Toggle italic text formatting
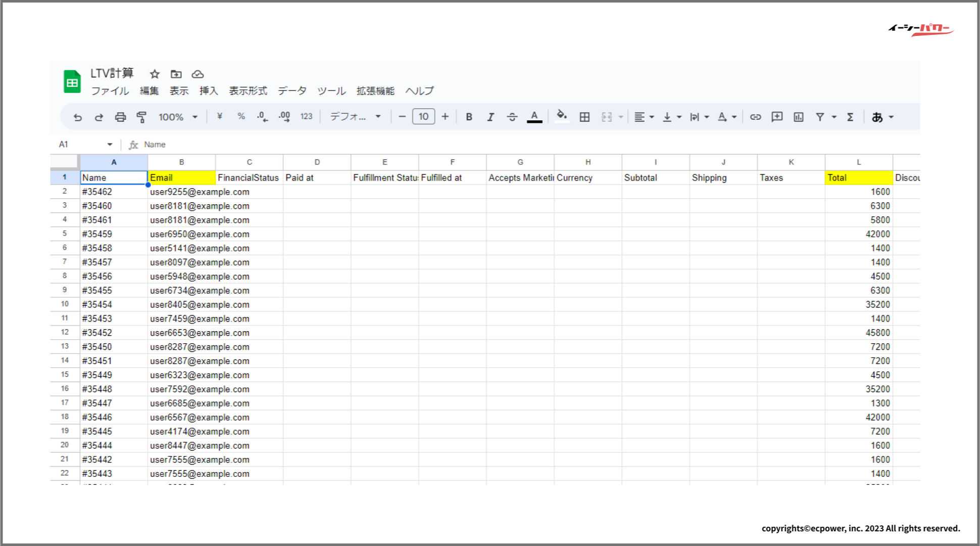Viewport: 980px width, 546px height. (x=490, y=117)
